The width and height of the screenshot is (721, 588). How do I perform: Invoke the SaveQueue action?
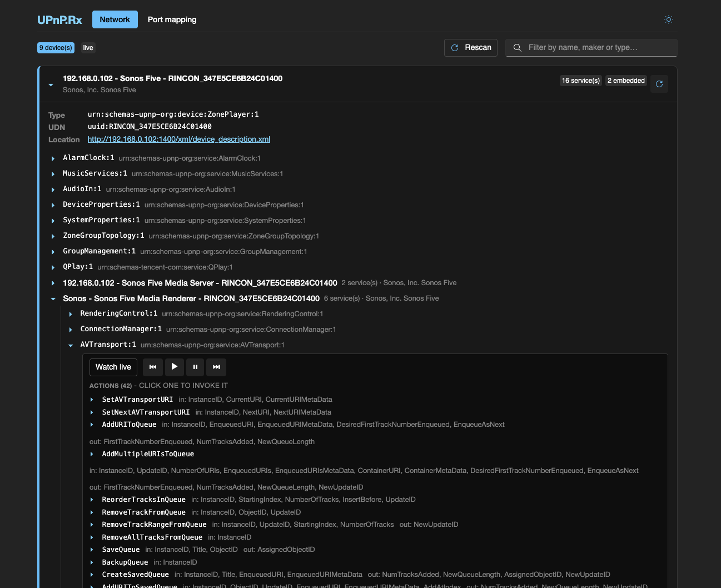click(x=121, y=549)
